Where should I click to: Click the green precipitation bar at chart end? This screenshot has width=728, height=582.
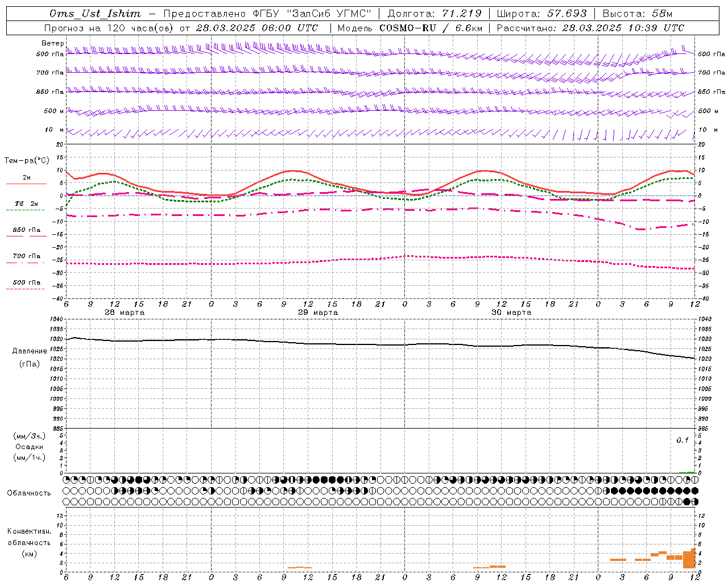690,472
